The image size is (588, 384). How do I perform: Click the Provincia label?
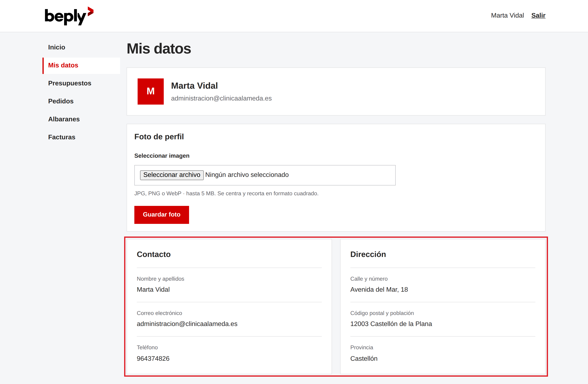coord(361,347)
